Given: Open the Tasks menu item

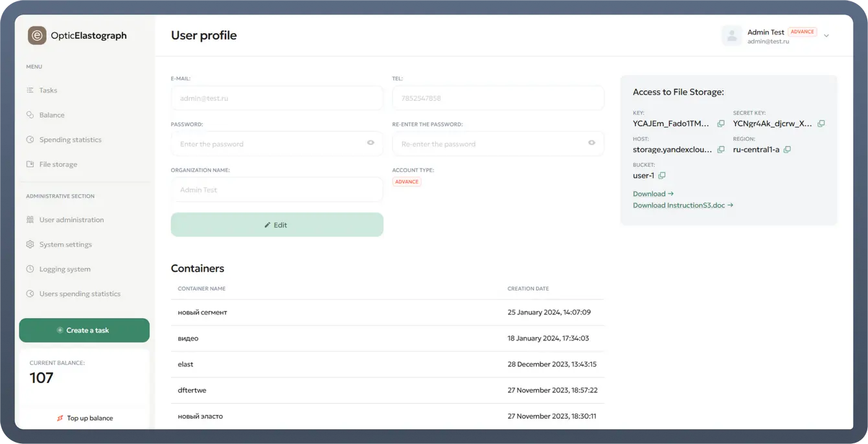Looking at the screenshot, I should coord(48,91).
